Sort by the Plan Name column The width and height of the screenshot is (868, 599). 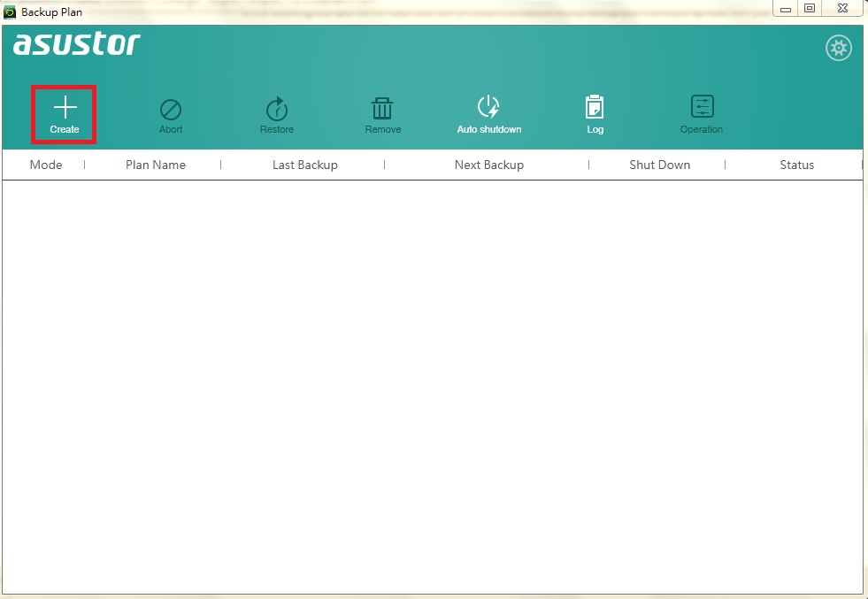(x=156, y=165)
